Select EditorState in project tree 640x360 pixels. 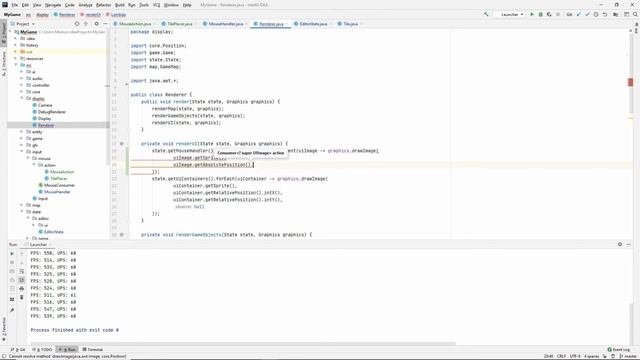(x=53, y=231)
